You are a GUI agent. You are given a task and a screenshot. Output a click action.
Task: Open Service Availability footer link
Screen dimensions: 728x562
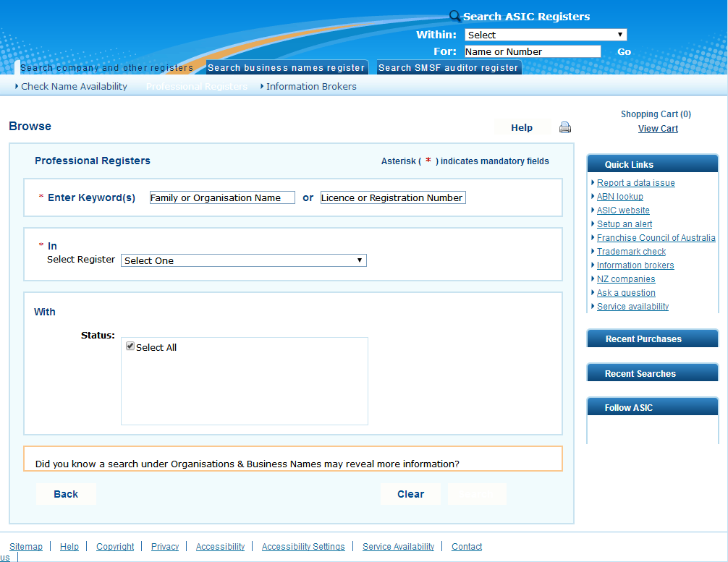pos(398,547)
